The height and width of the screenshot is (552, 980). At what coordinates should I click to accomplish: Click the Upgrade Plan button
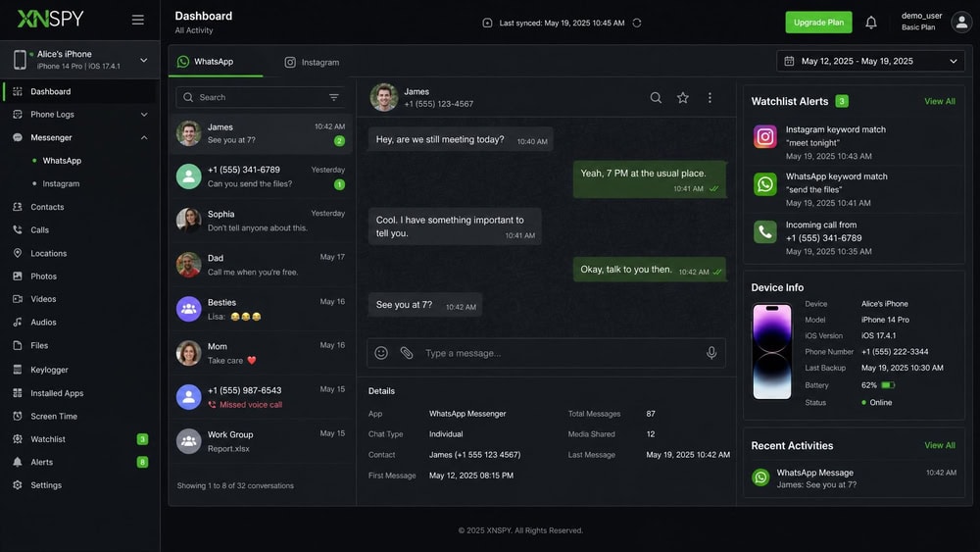[x=818, y=23]
